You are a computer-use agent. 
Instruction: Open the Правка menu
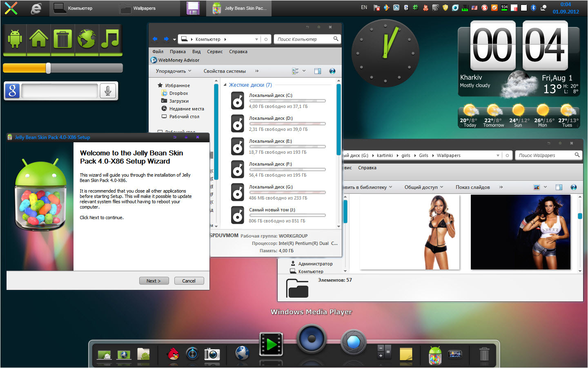click(x=178, y=52)
